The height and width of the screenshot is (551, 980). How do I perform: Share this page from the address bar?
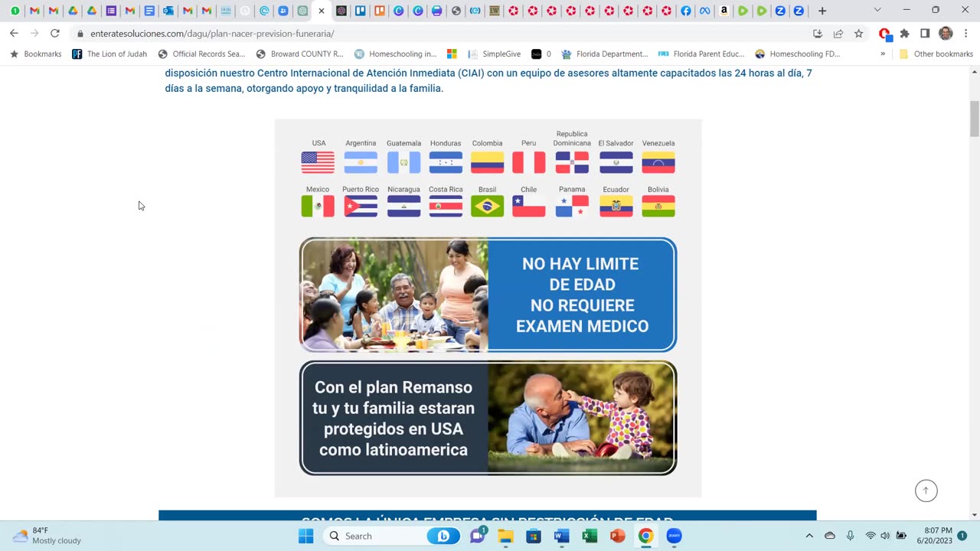click(x=838, y=34)
